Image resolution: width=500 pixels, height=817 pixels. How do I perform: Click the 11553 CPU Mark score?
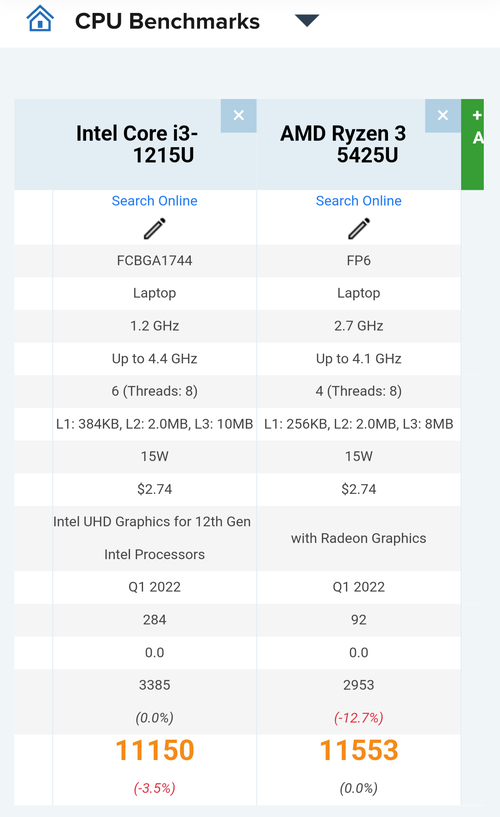pyautogui.click(x=359, y=750)
